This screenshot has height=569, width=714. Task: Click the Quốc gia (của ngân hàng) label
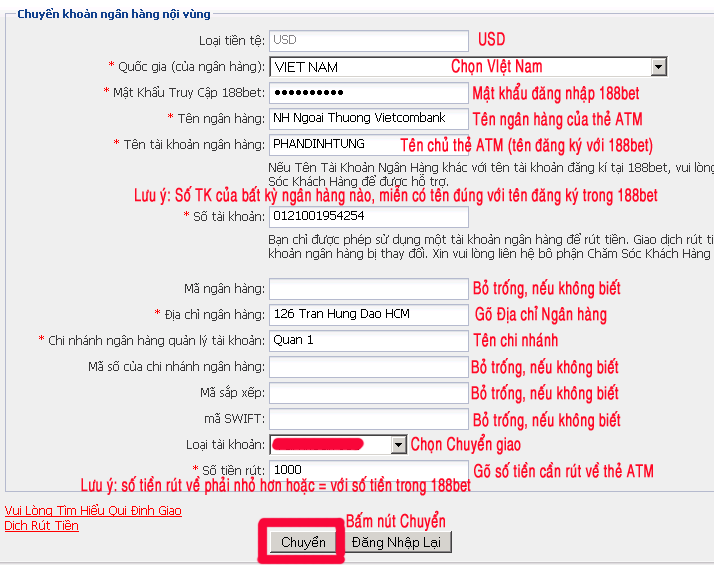[191, 67]
